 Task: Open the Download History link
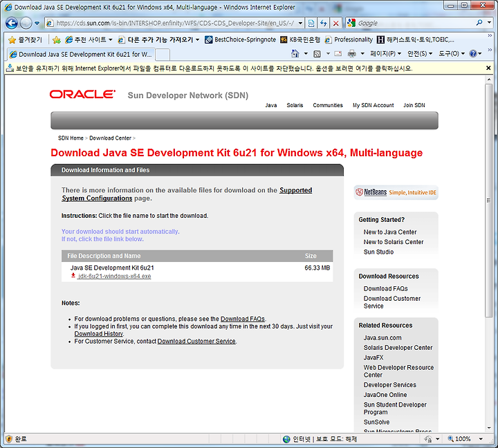tap(98, 334)
